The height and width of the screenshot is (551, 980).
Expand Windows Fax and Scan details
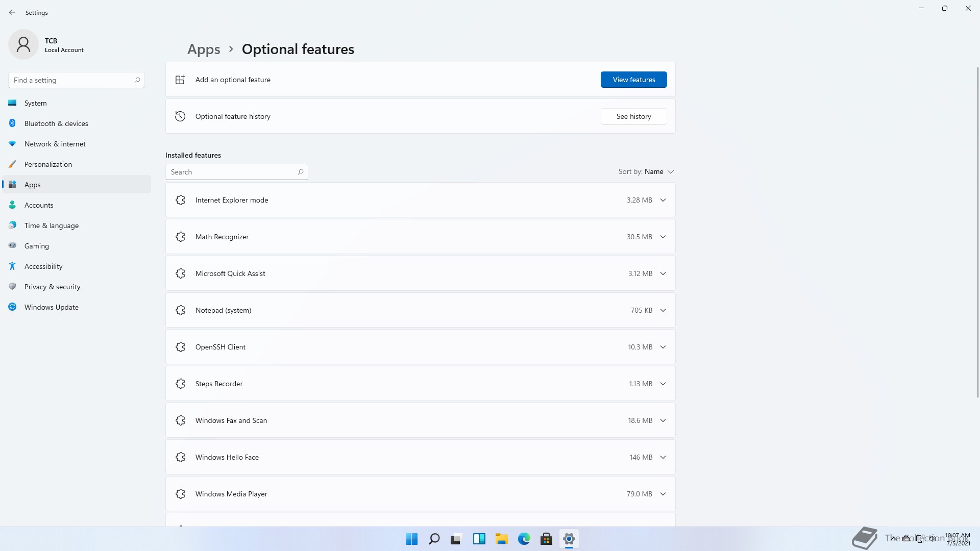(663, 420)
